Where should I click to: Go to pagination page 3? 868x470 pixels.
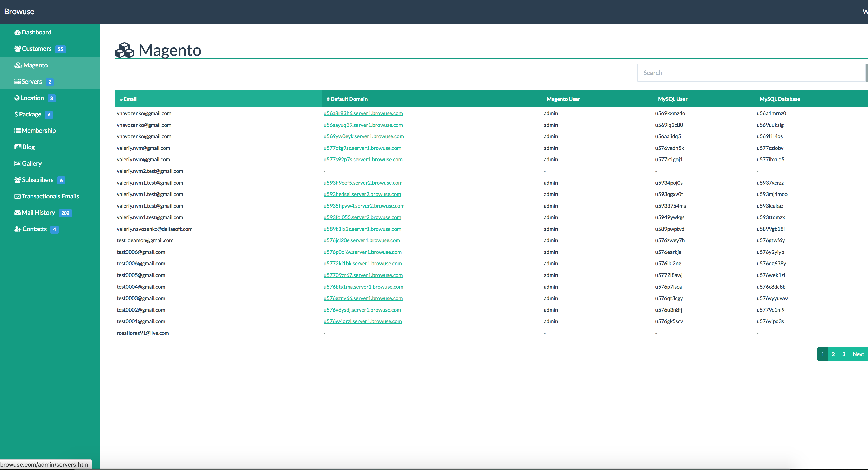coord(844,354)
